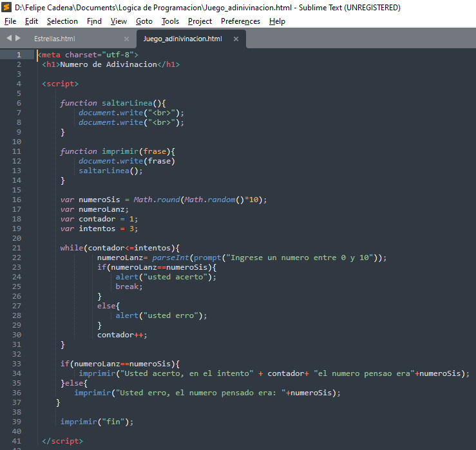Show the View menu
Viewport: 476px width, 450px height.
(119, 21)
